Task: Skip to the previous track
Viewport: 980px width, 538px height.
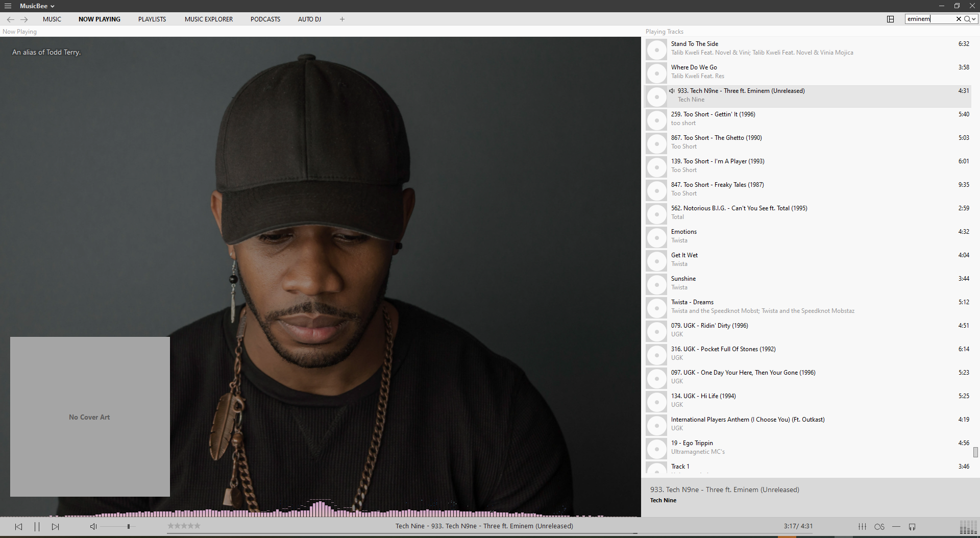Action: (18, 527)
